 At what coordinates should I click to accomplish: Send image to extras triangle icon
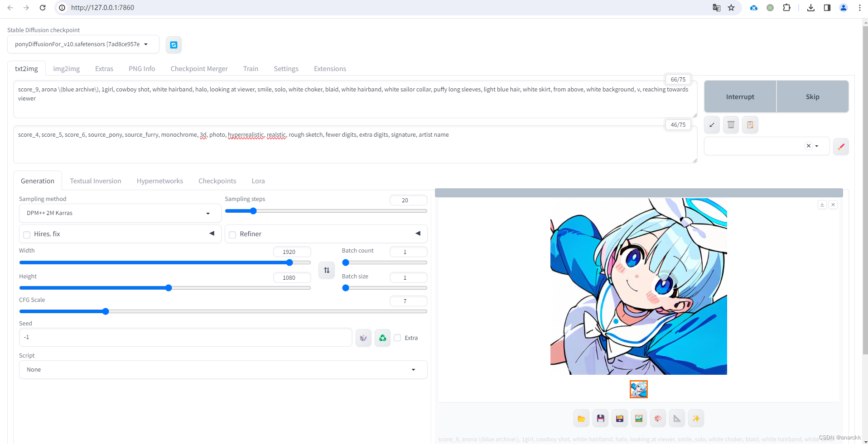pos(677,419)
